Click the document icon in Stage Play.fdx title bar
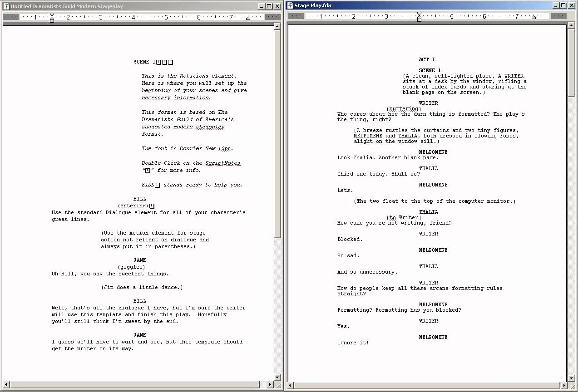The image size is (578, 392). click(x=290, y=5)
